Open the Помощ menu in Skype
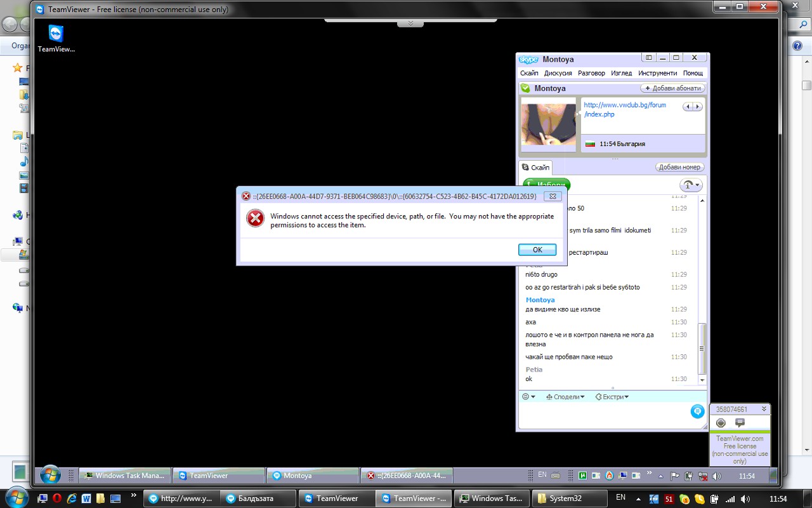Screen dimensions: 812x508 click(x=693, y=73)
